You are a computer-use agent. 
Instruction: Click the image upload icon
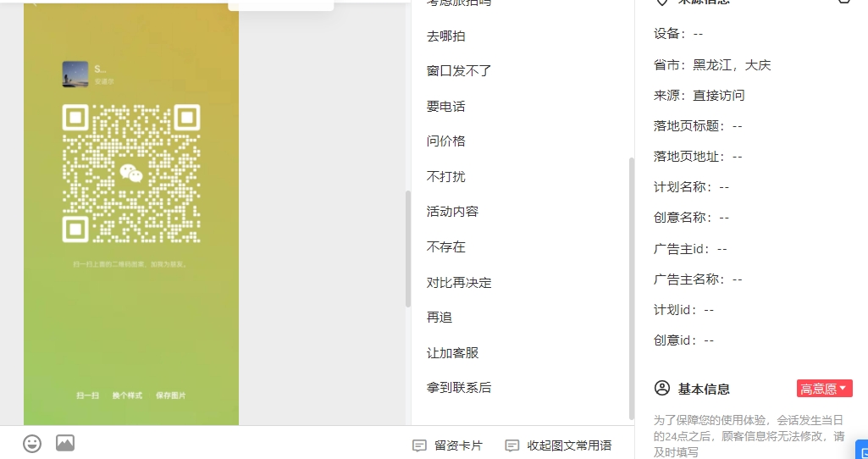(x=64, y=443)
